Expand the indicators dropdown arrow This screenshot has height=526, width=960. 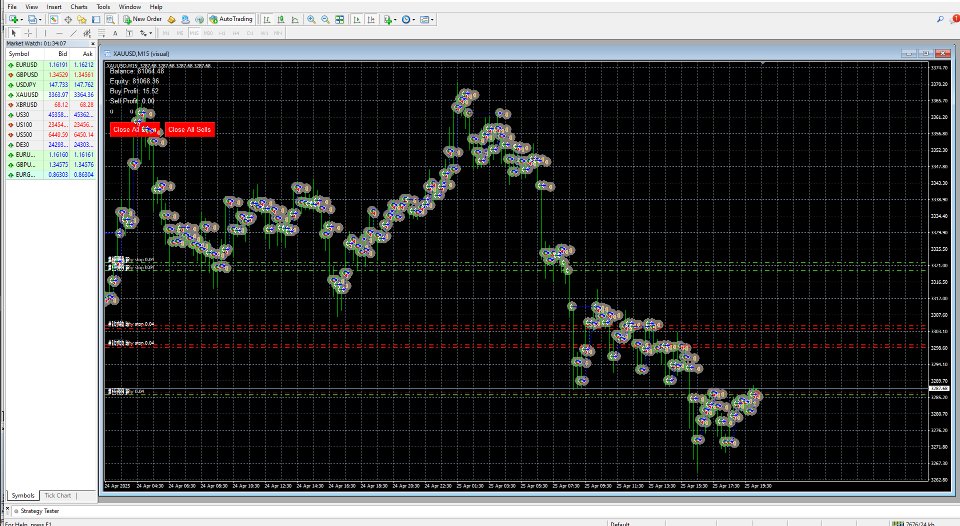(395, 20)
